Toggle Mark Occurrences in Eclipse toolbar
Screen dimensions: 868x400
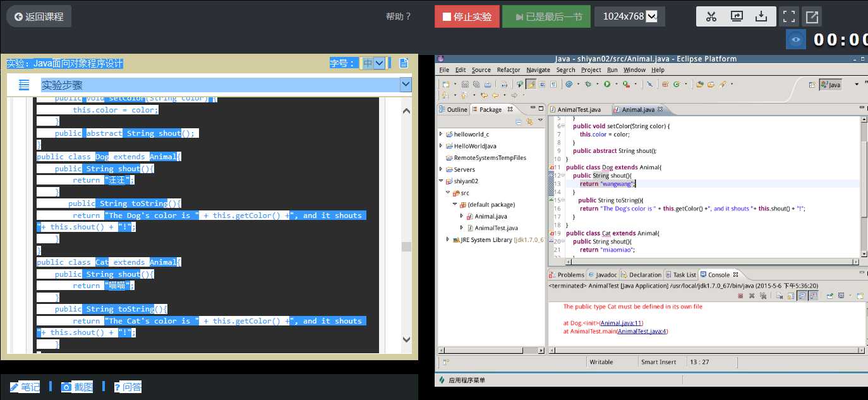click(532, 84)
